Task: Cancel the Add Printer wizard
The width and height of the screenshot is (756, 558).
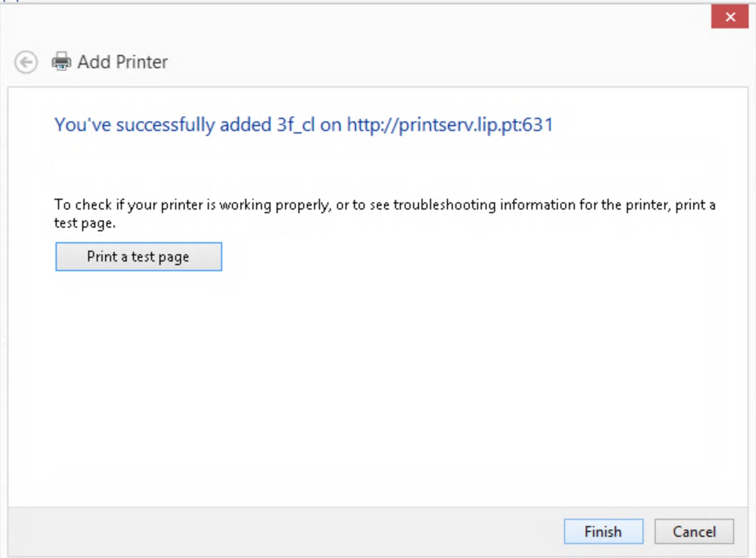Action: tap(694, 531)
